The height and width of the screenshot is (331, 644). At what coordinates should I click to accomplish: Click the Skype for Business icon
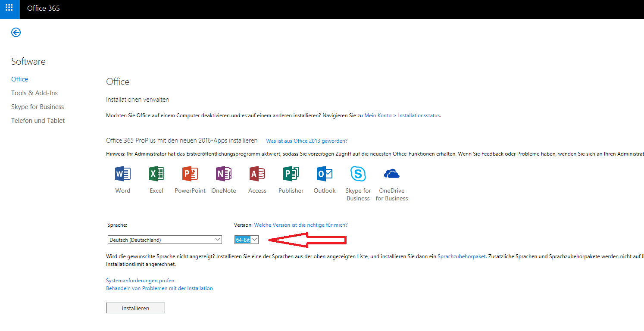pyautogui.click(x=358, y=174)
